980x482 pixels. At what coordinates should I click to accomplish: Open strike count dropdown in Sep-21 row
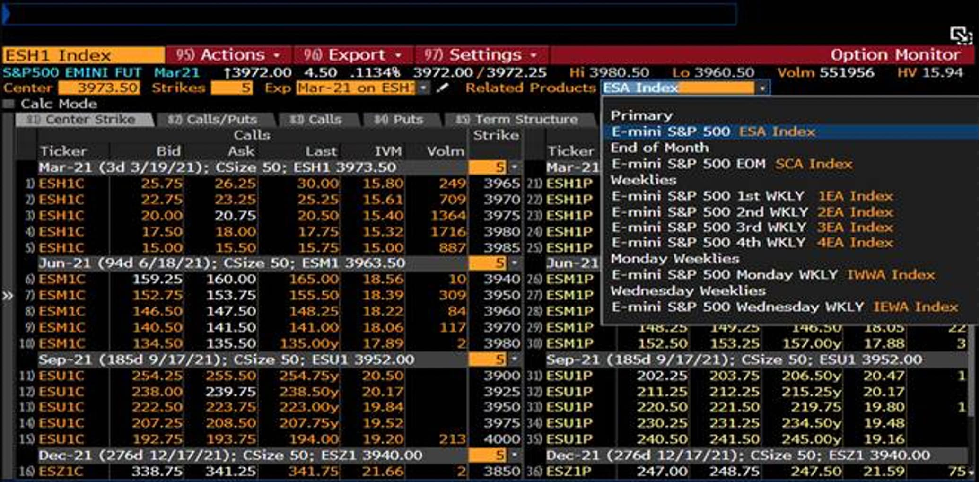click(514, 360)
